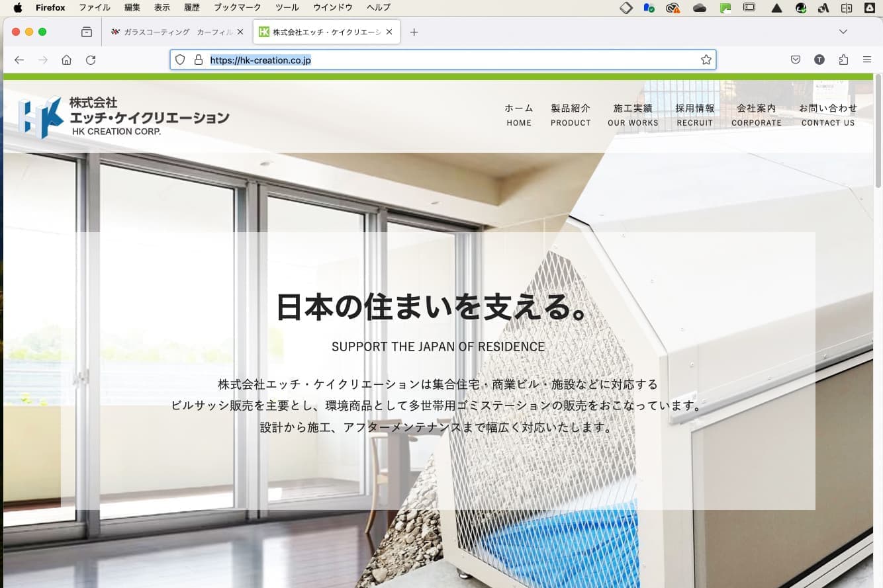The width and height of the screenshot is (883, 588).
Task: Open the 製品紹介 PRODUCT page link
Action: point(571,114)
